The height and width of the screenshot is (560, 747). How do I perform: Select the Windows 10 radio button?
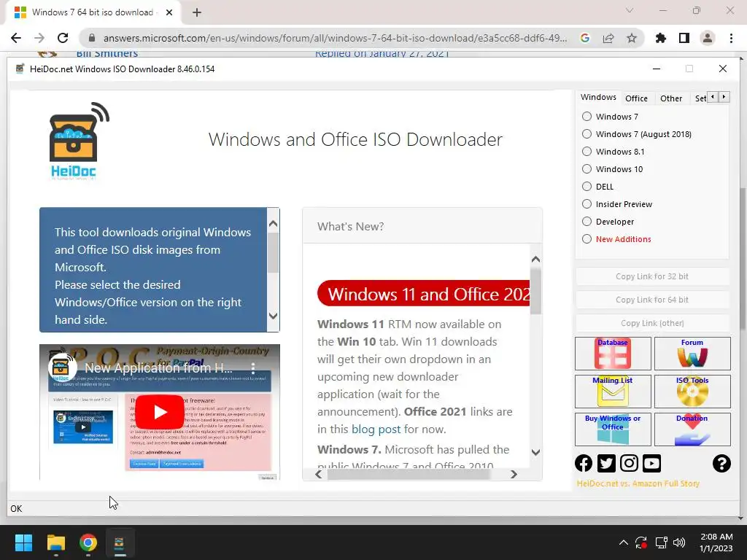pos(587,169)
